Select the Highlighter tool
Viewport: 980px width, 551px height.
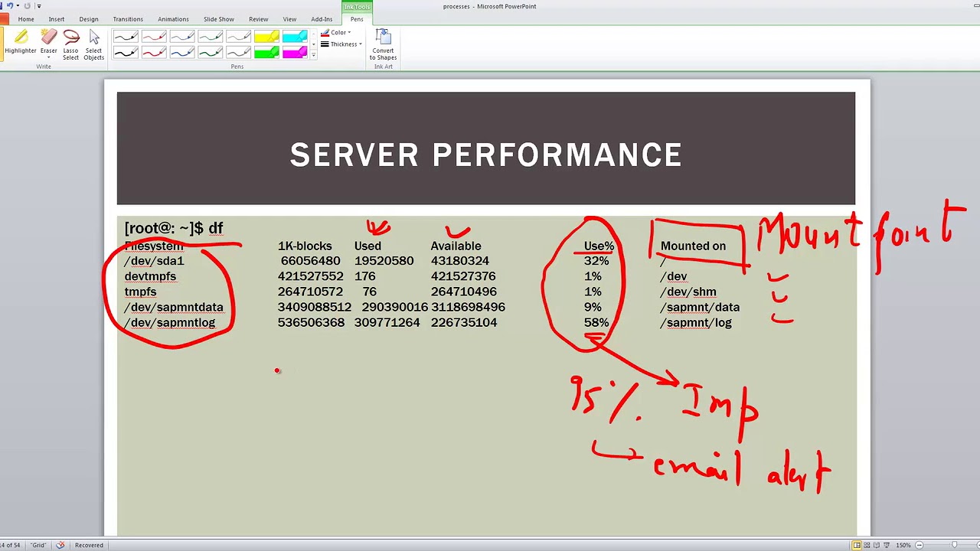21,43
